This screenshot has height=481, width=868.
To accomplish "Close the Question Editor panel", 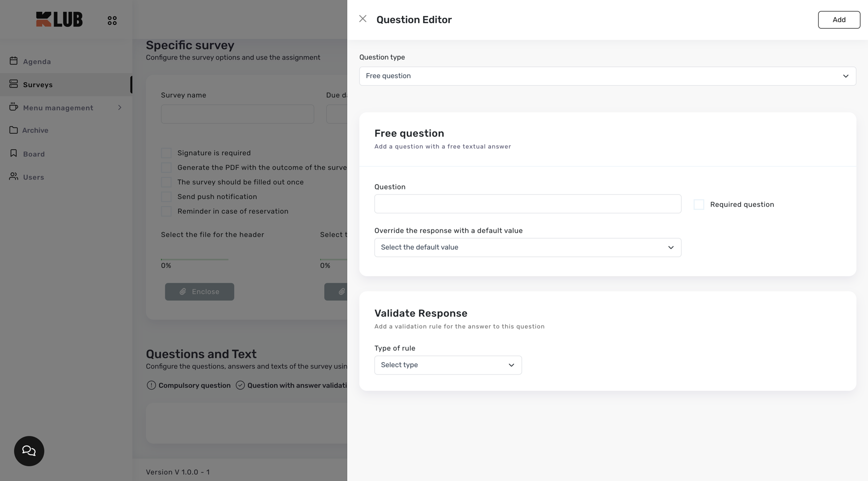I will [x=363, y=19].
